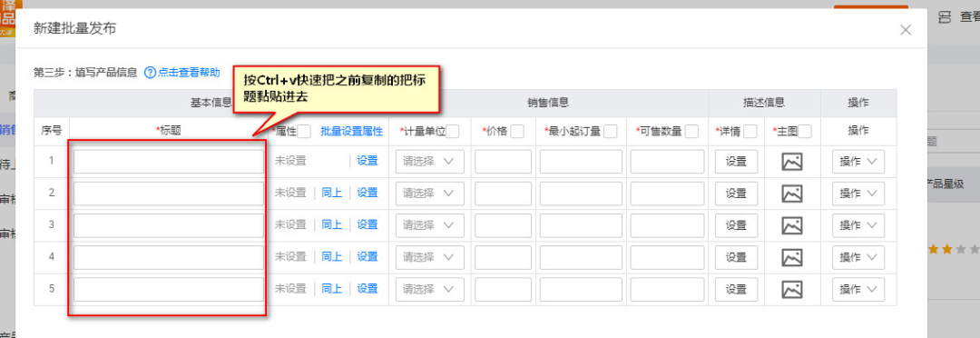Image resolution: width=980 pixels, height=338 pixels.
Task: Toggle the 最小起订量 column checkbox
Action: [x=611, y=132]
